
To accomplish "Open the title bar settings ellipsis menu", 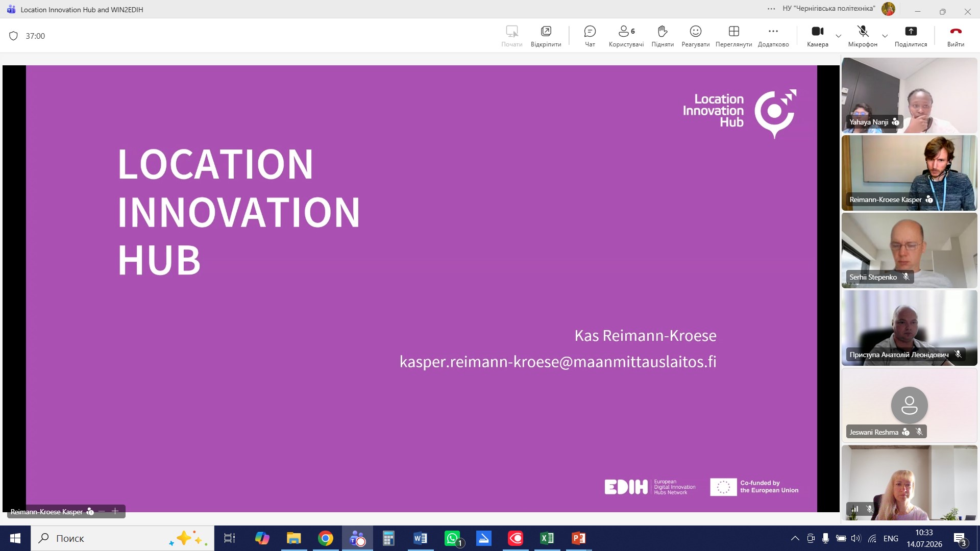I will coord(771,9).
